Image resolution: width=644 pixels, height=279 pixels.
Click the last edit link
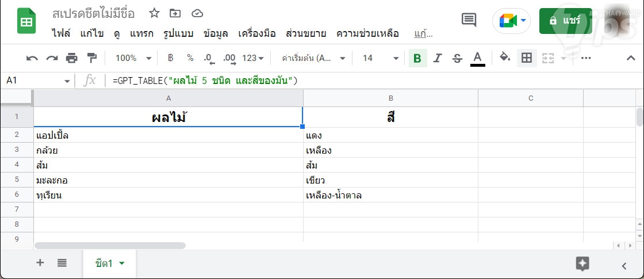423,34
